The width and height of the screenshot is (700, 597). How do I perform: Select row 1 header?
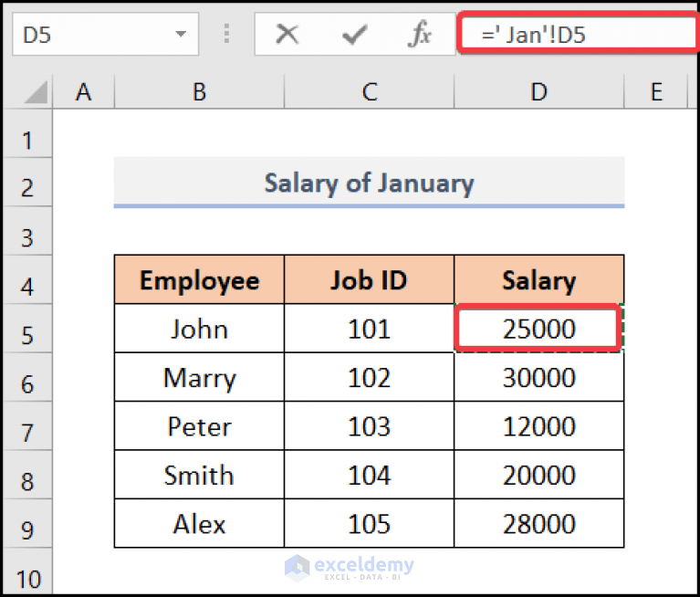[27, 133]
